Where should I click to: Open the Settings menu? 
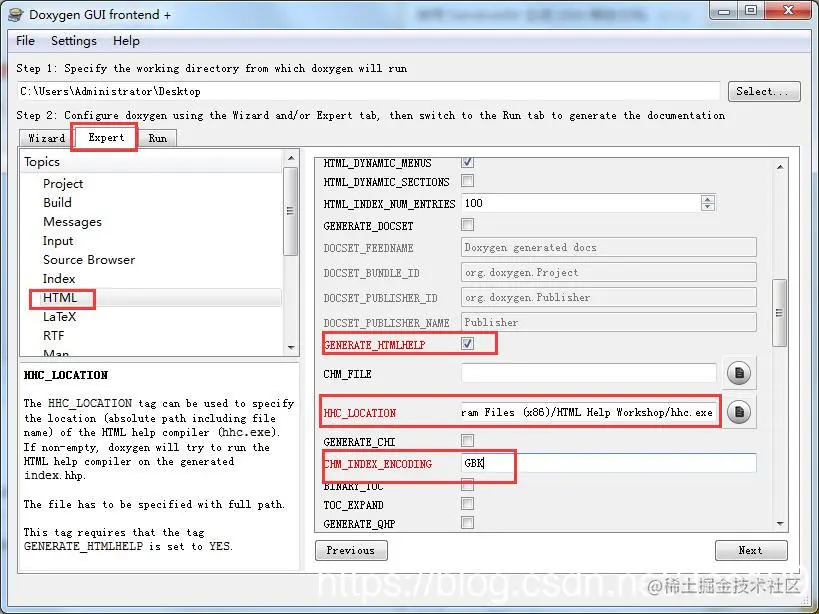tap(74, 41)
